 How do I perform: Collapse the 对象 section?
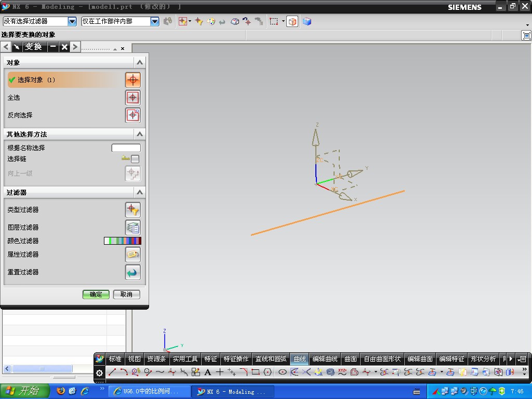point(140,62)
